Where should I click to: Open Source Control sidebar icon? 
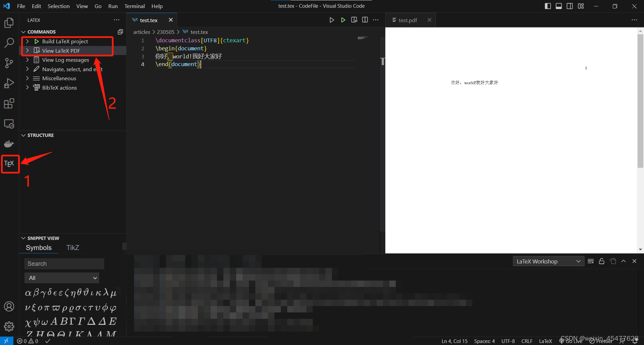point(9,63)
